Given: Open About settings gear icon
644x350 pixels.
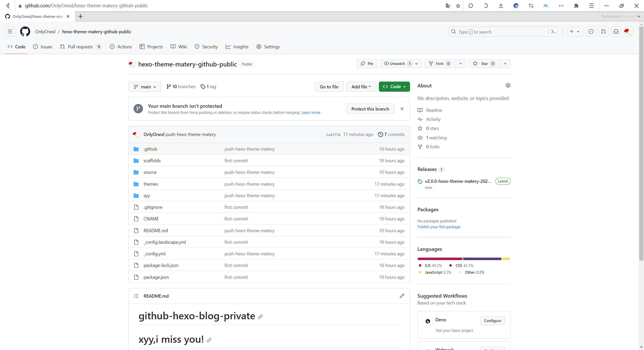Looking at the screenshot, I should 508,86.
